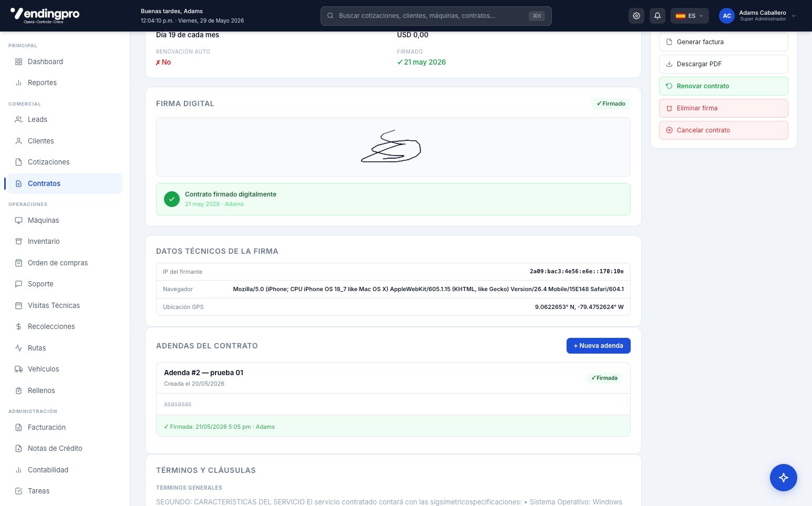Click the Rellenos clipboard icon

click(18, 390)
